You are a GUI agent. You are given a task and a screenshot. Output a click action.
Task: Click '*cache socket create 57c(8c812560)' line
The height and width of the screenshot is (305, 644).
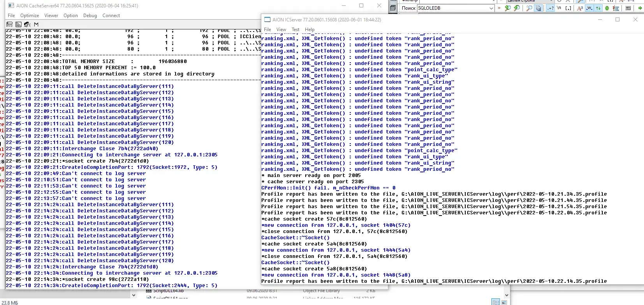click(x=314, y=219)
